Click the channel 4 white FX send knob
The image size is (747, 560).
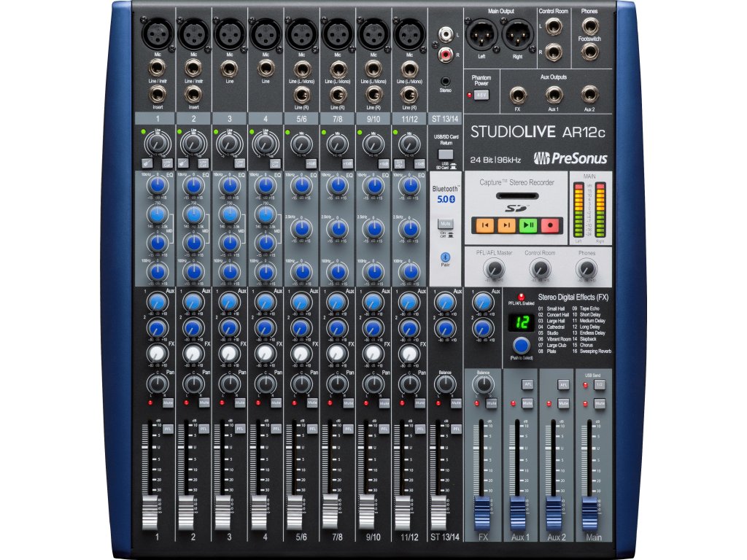(266, 353)
